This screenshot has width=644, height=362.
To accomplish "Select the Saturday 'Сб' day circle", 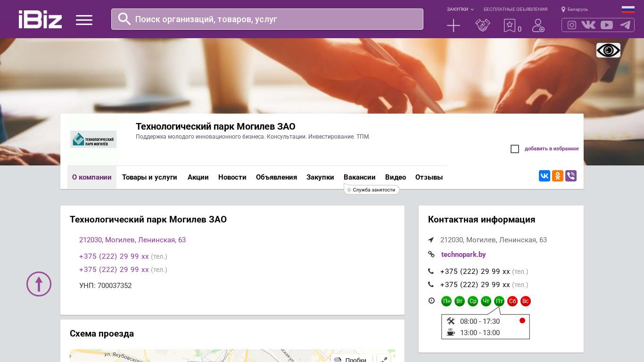I will [512, 301].
